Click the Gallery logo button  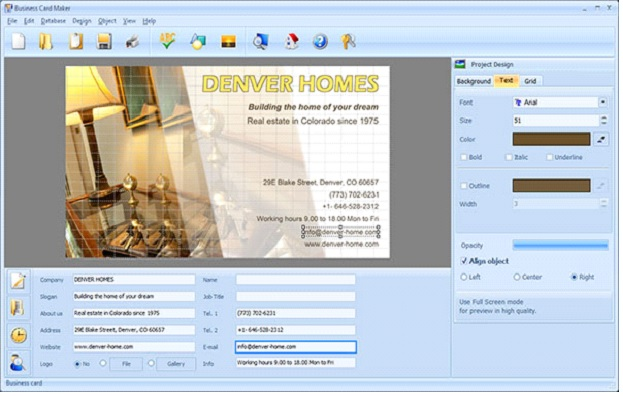[176, 364]
